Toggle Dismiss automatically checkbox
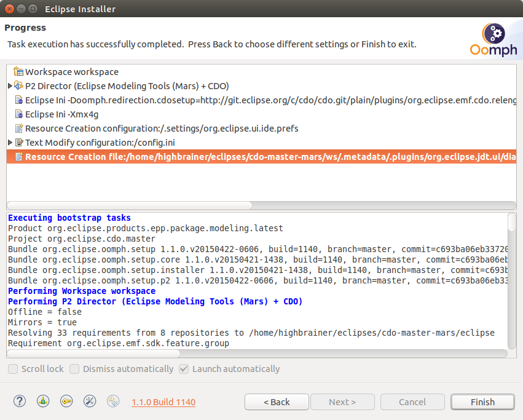523x420 pixels. coord(74,369)
